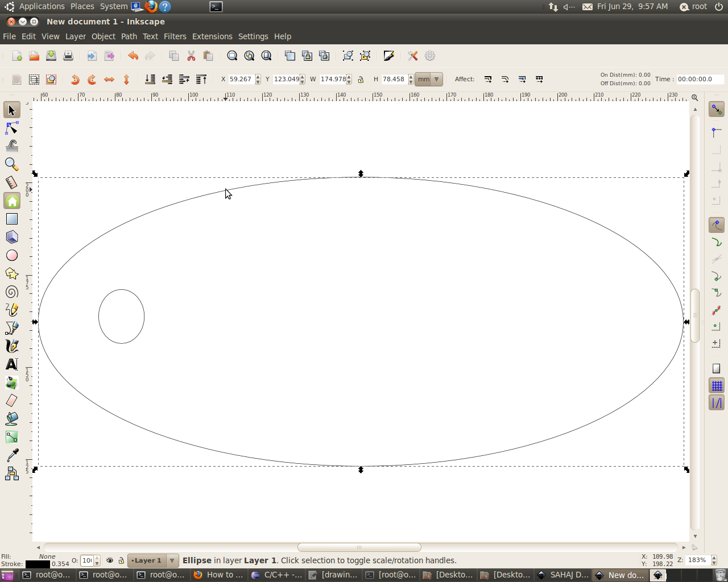Expand the Layer 1 selector dropdown
728x582 pixels.
172,560
